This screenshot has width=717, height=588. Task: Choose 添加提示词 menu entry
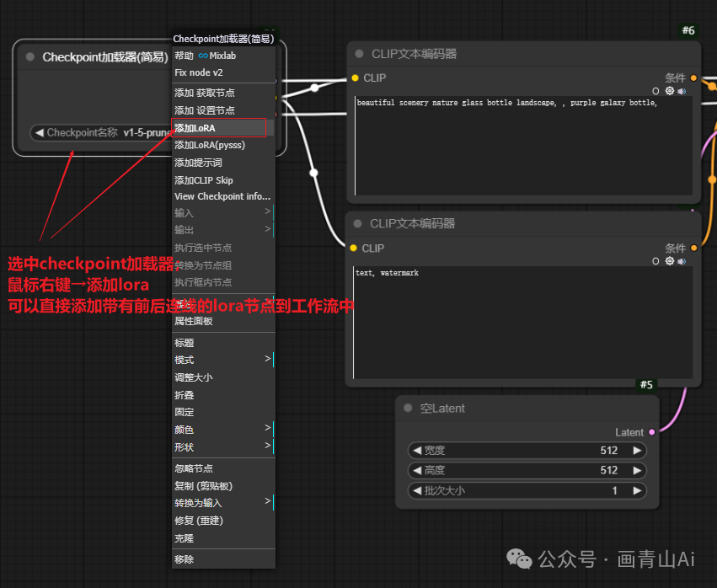[x=223, y=163]
